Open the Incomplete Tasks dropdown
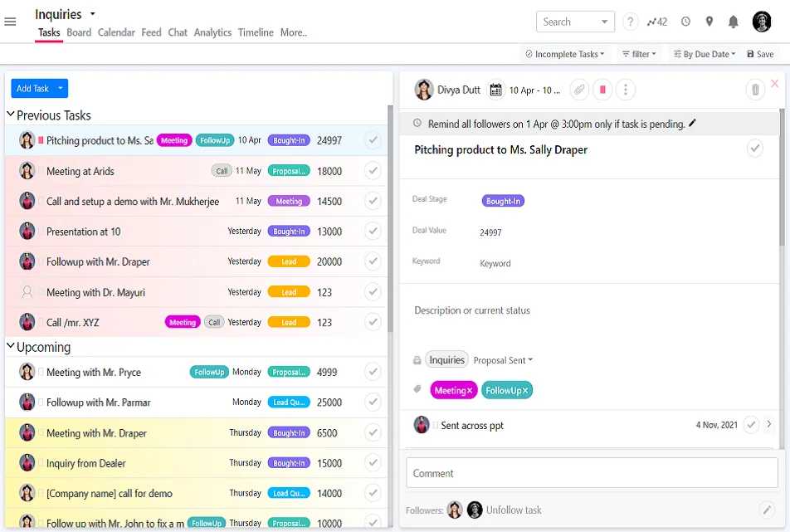 pyautogui.click(x=565, y=54)
